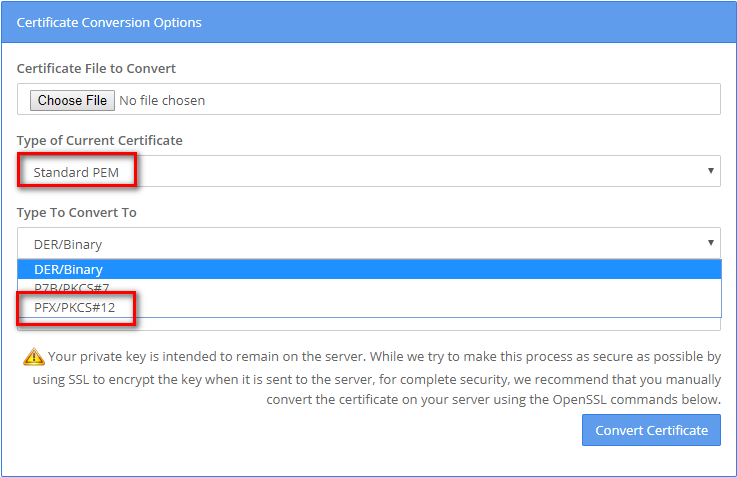737x477 pixels.
Task: Click the Choose File button
Action: 72,100
